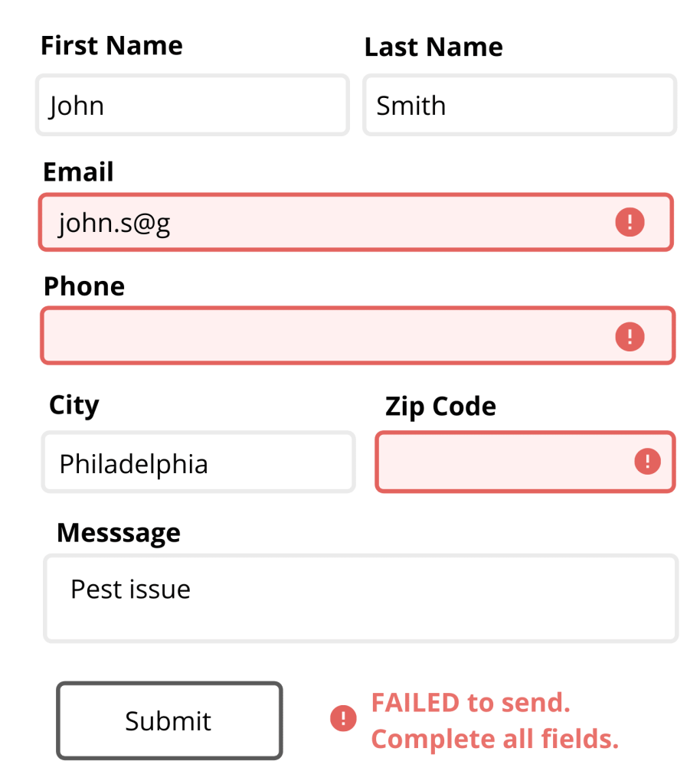Click the First Name label
The image size is (700, 784).
(112, 46)
